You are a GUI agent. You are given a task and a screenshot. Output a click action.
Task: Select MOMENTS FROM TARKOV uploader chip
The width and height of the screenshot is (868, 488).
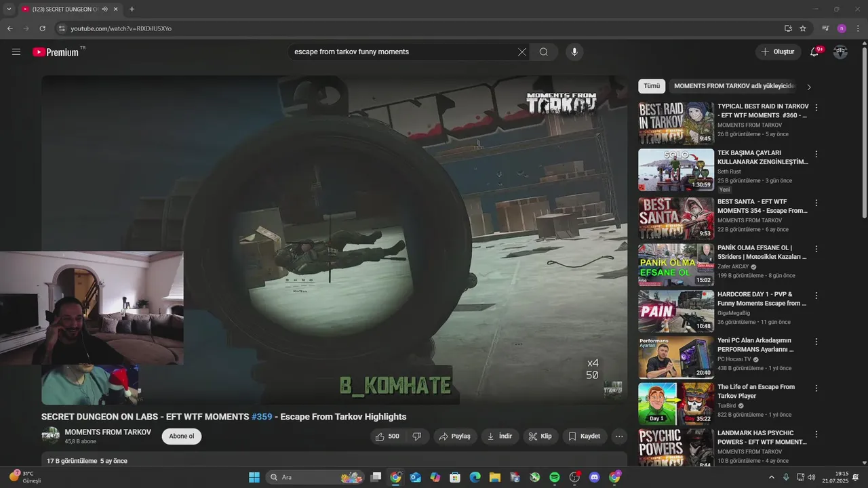coord(733,86)
